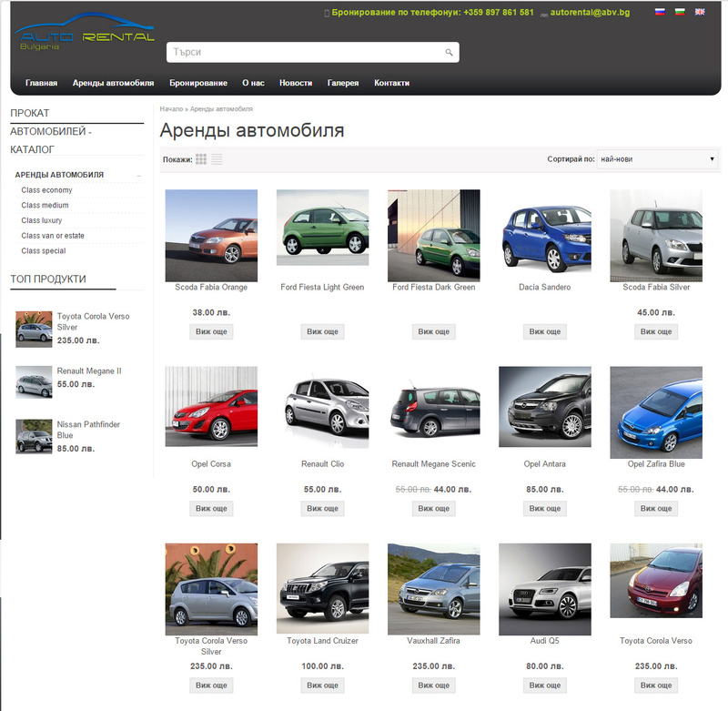Open the Dacia Sandero photo
Screen dimensions: 728x711
pyautogui.click(x=545, y=236)
